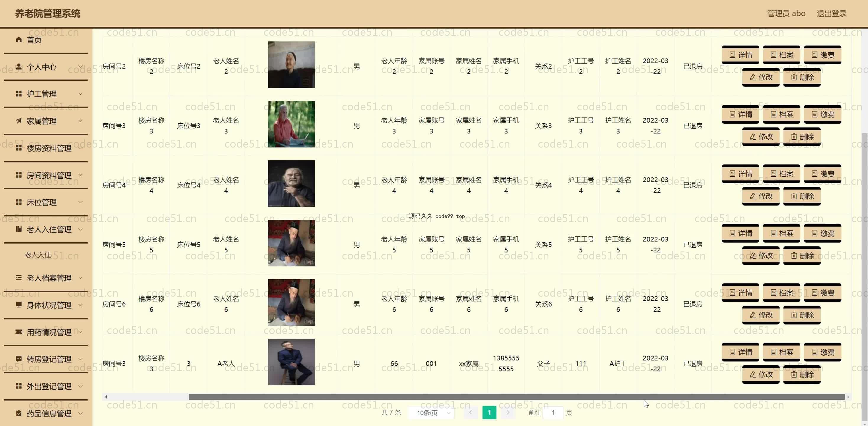The image size is (868, 426).
Task: Click the trash icon in 房间号5 row's 删除
Action: click(794, 256)
